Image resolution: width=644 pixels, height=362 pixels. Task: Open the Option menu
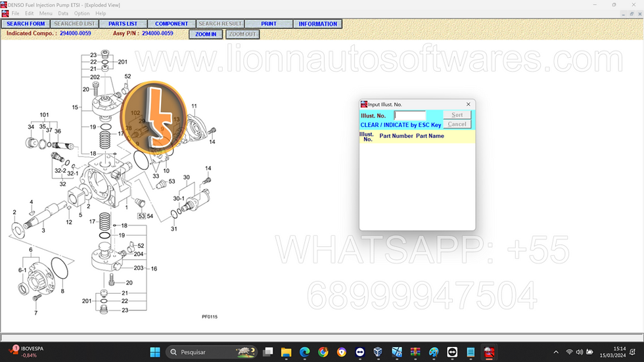[81, 13]
